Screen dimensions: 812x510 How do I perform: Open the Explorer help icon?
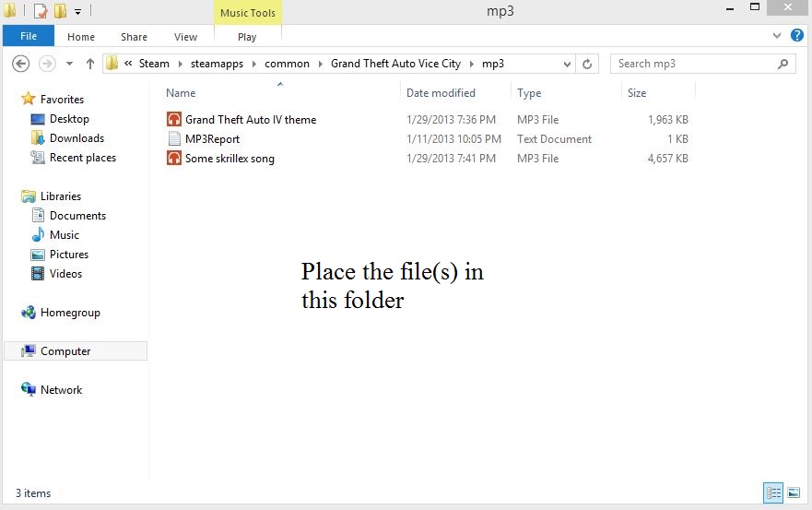[797, 36]
